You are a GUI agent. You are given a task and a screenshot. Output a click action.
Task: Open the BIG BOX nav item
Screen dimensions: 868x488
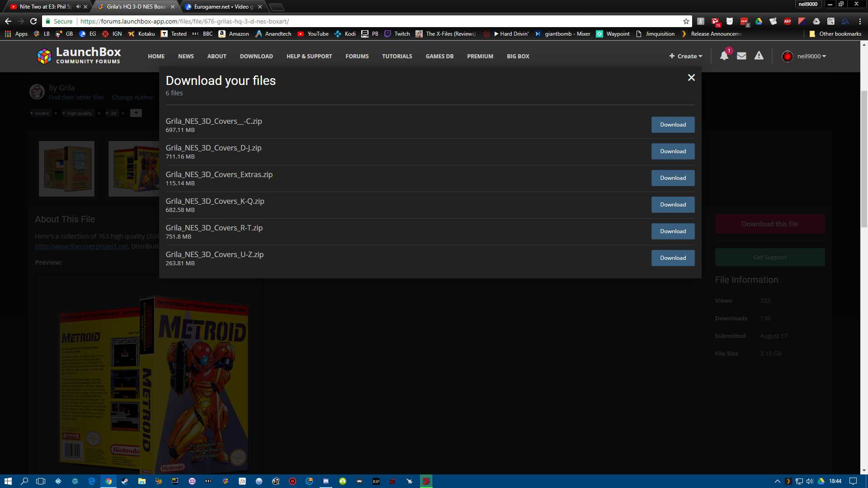518,56
